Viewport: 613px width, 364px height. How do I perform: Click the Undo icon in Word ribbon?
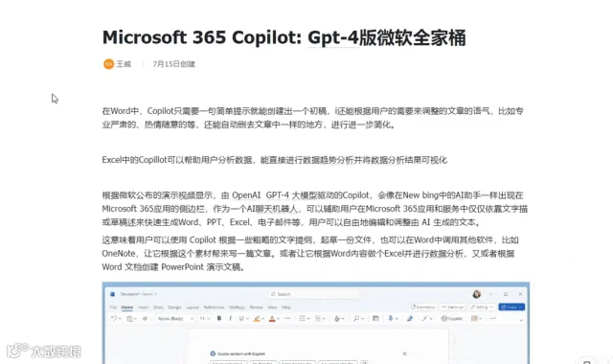click(x=113, y=319)
